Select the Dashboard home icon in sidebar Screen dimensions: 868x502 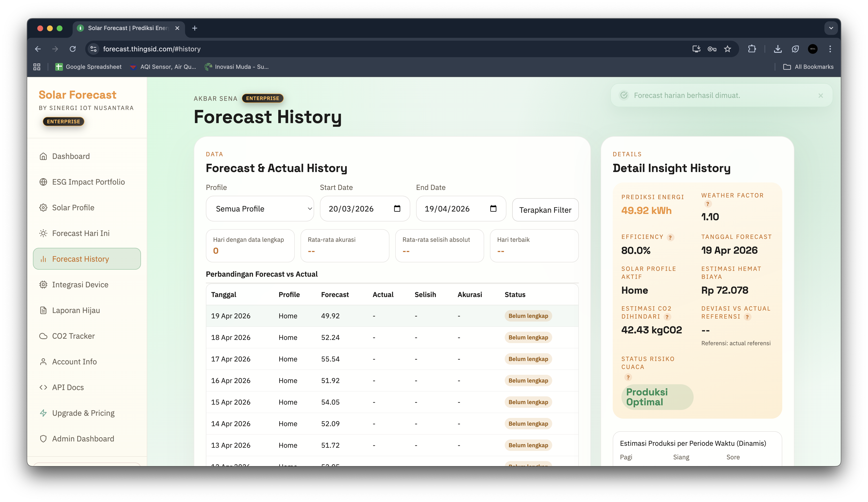coord(43,156)
